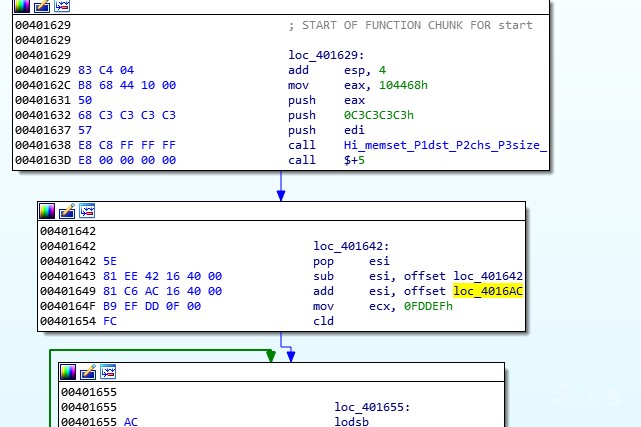Image resolution: width=641 pixels, height=427 pixels.
Task: Select the pop esi instruction
Action: click(351, 261)
